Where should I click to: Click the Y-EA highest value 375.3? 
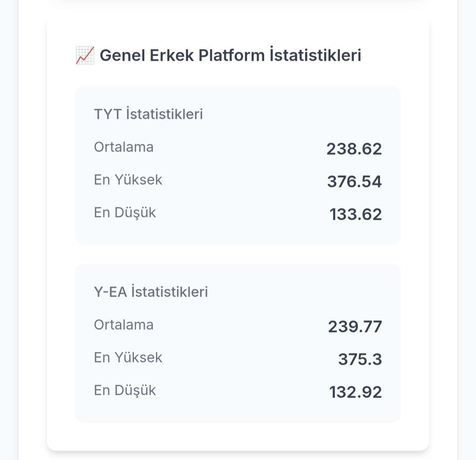click(360, 359)
